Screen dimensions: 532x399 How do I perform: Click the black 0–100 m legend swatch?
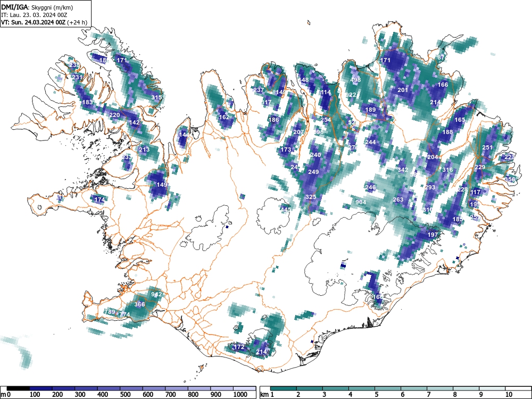[x=18, y=388]
